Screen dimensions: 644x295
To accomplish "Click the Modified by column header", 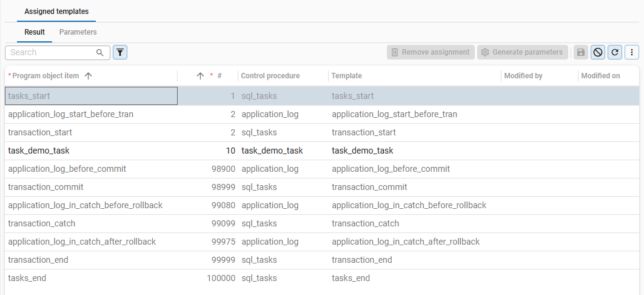I will pos(523,76).
